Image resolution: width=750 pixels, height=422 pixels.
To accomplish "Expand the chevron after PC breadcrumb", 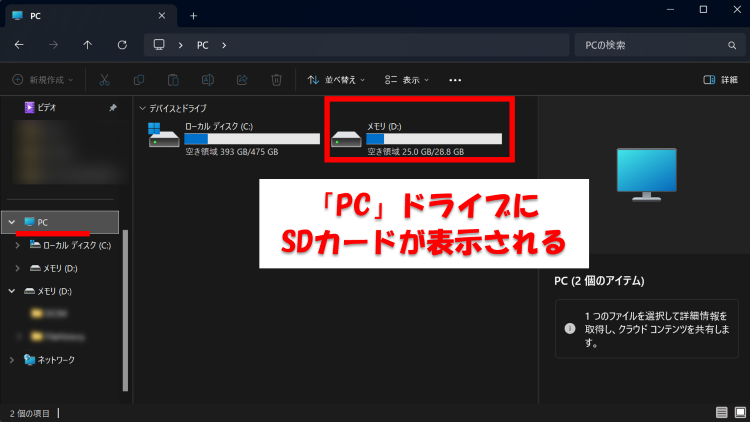I will pyautogui.click(x=224, y=45).
